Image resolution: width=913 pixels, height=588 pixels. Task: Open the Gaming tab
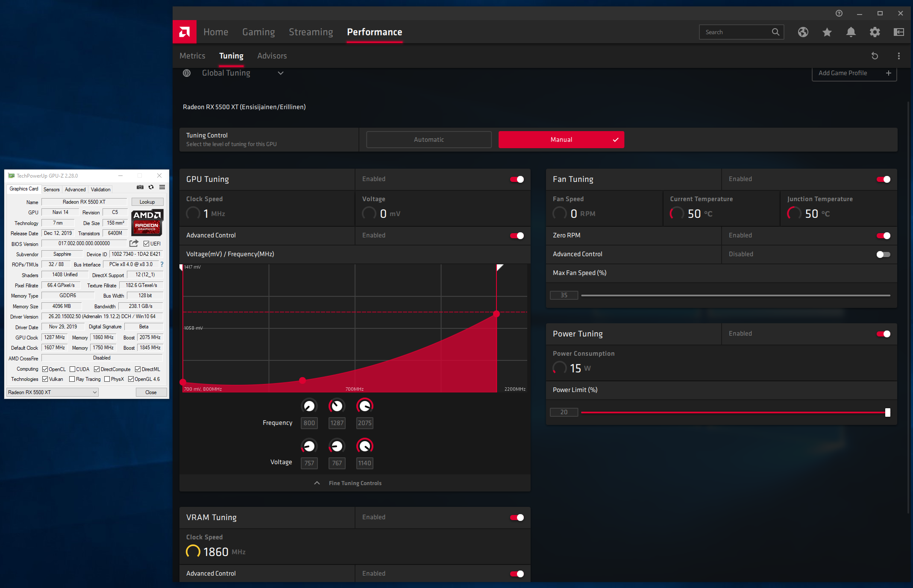[258, 32]
